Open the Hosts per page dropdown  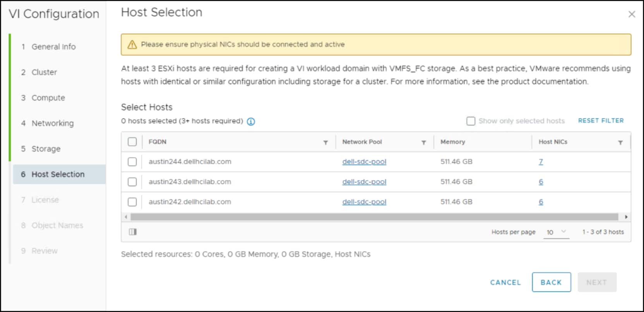point(556,232)
